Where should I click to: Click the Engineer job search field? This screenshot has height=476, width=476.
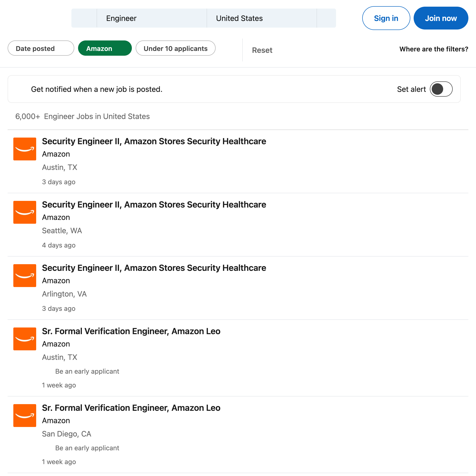tap(152, 18)
